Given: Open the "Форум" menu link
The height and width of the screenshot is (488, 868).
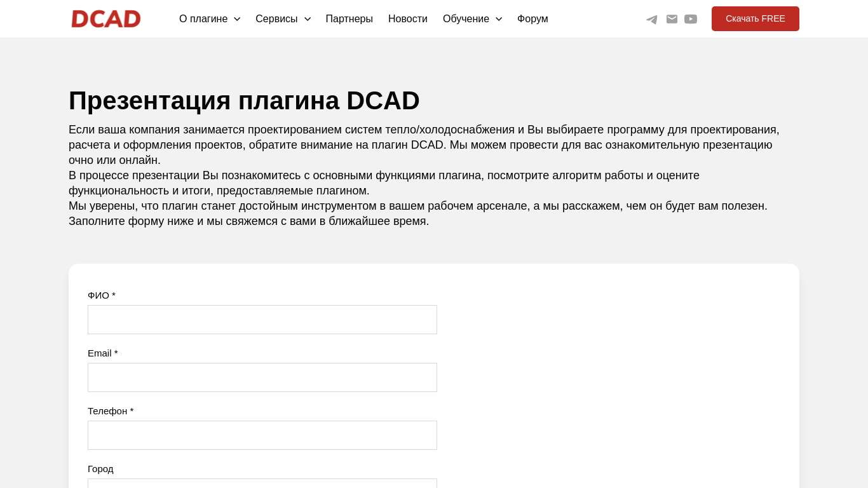Looking at the screenshot, I should point(532,19).
